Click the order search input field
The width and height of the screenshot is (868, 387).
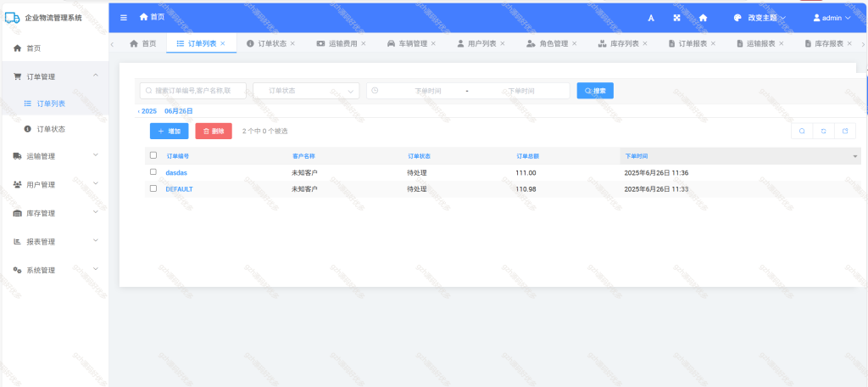point(193,90)
